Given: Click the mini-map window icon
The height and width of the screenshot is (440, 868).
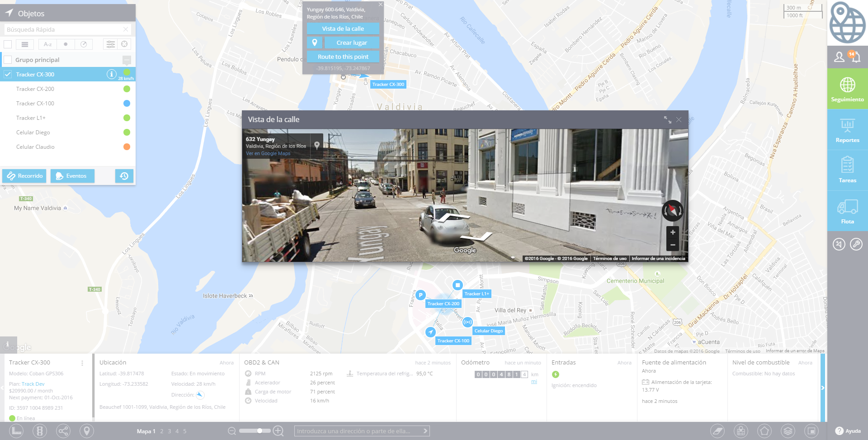Looking at the screenshot, I should (811, 431).
